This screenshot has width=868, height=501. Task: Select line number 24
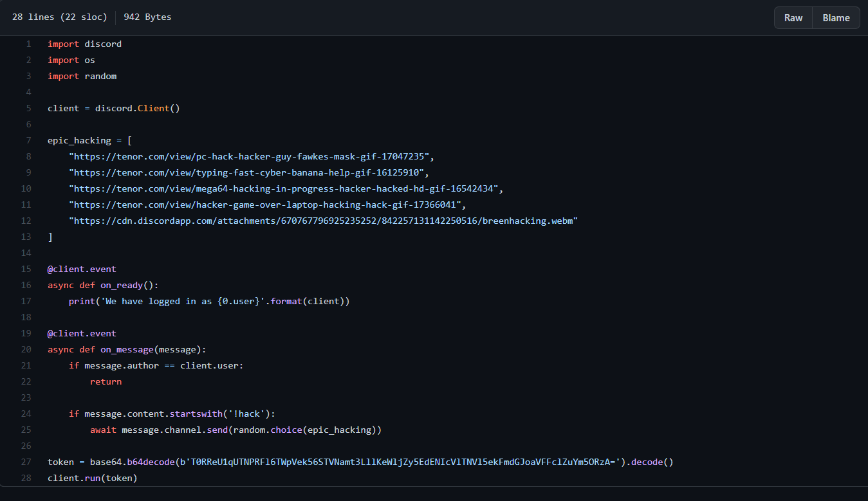tap(26, 414)
